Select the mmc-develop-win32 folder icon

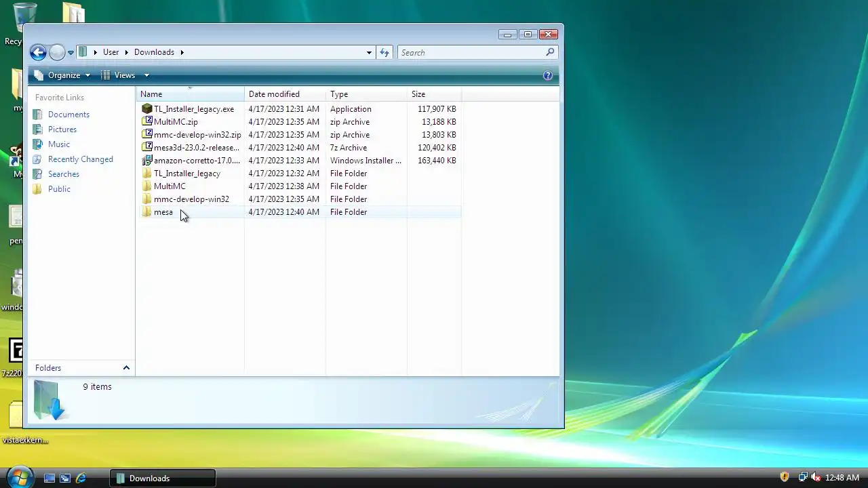pyautogui.click(x=147, y=199)
